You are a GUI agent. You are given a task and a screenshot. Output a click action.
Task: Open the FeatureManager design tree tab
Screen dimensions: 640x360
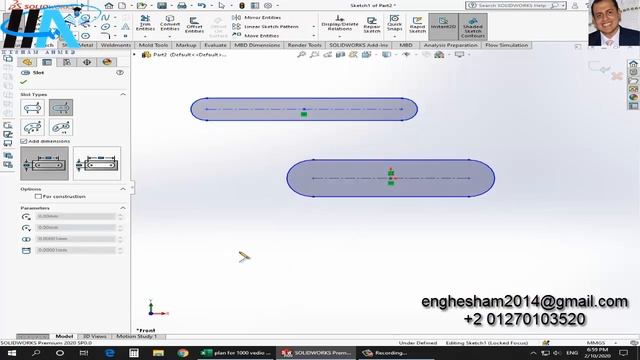(27, 62)
